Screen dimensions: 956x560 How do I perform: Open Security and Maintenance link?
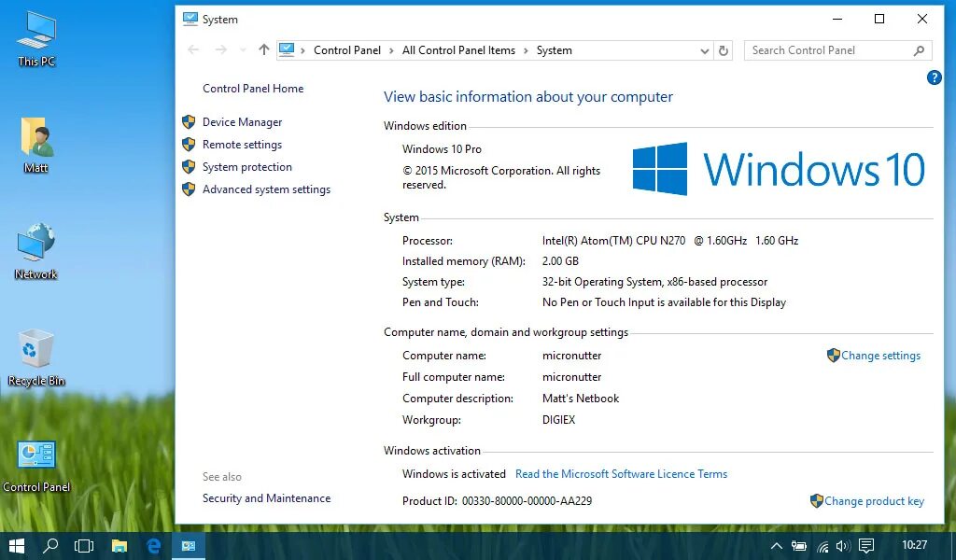[x=266, y=498]
